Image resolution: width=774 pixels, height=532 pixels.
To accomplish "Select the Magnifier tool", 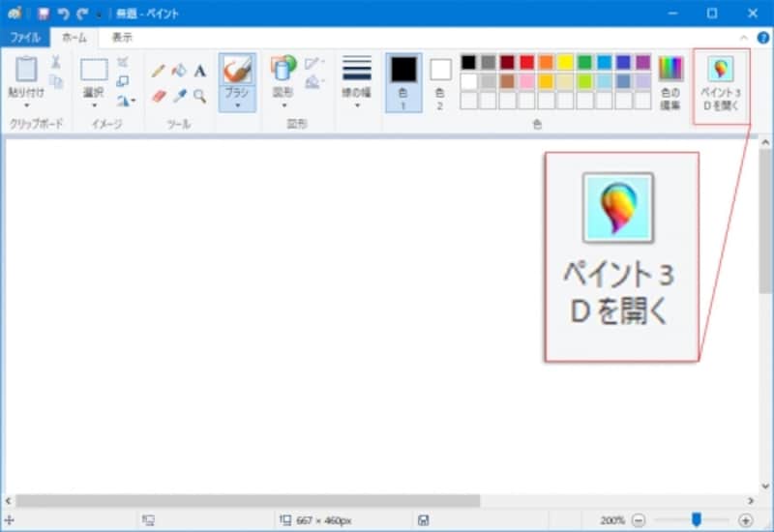I will coord(200,96).
